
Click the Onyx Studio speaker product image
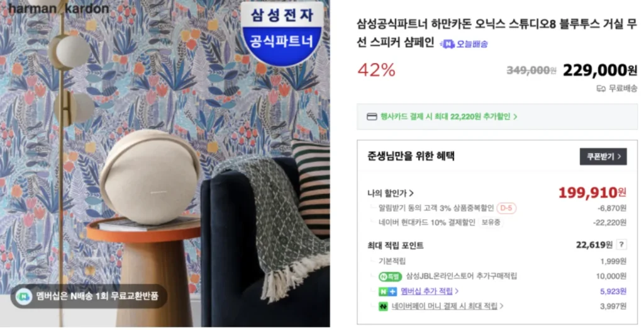point(150,176)
